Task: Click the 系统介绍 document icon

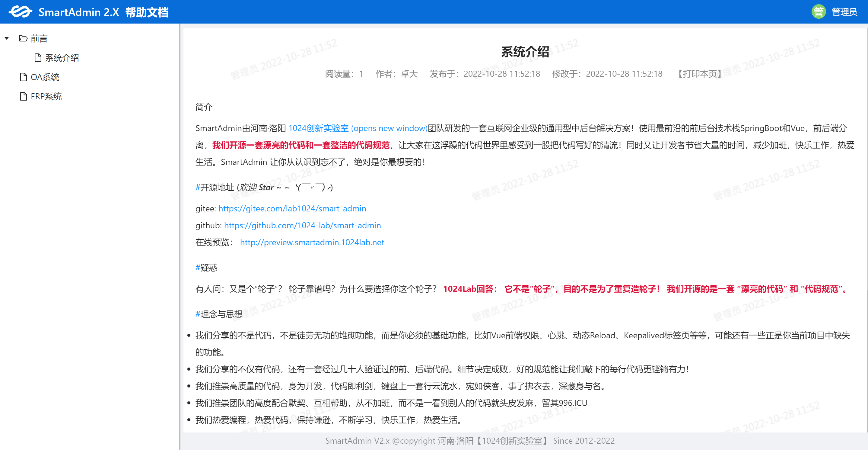Action: pyautogui.click(x=38, y=58)
